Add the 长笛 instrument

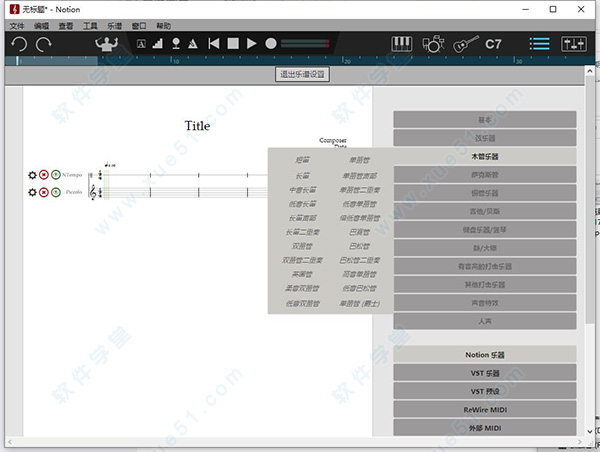[302, 176]
